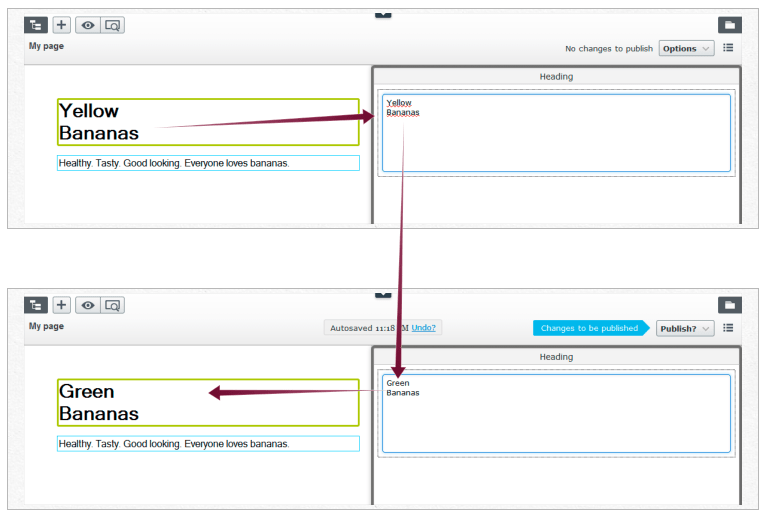Open the Publish? dropdown
Image resolution: width=766 pixels, height=518 pixels.
pos(685,328)
